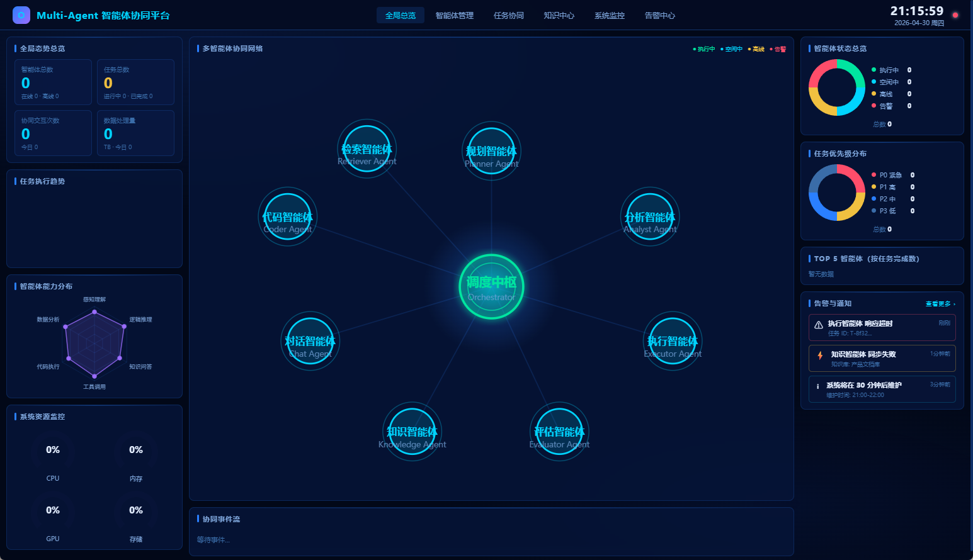Select the 评估智能体 Evaluator Agent node
Screen dimensions: 973x560
[559, 431]
